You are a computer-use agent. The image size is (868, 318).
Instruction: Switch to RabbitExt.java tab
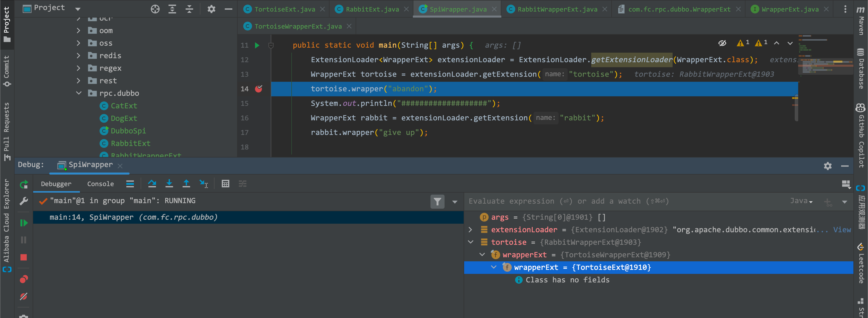click(372, 9)
